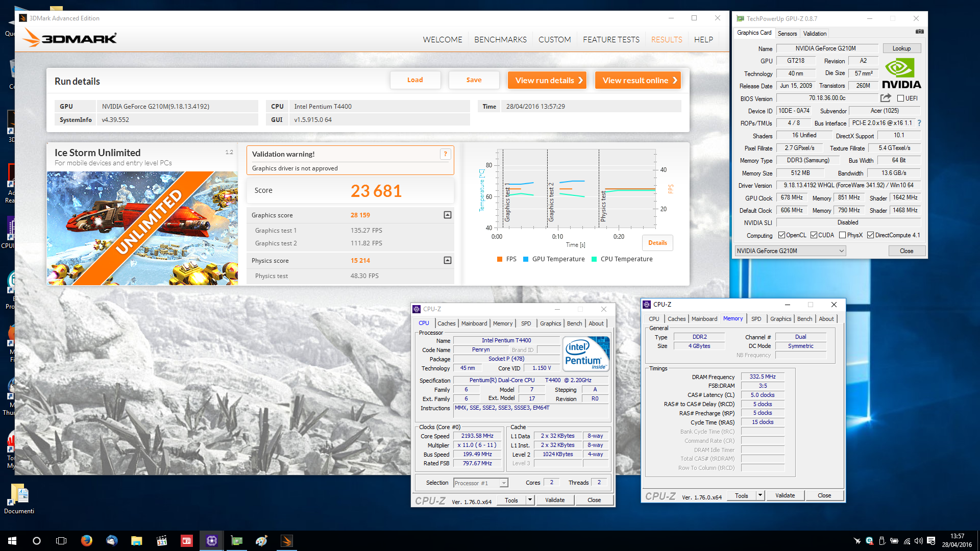Click the Cortana search circle on taskbar
This screenshot has width=980, height=551.
tap(37, 541)
